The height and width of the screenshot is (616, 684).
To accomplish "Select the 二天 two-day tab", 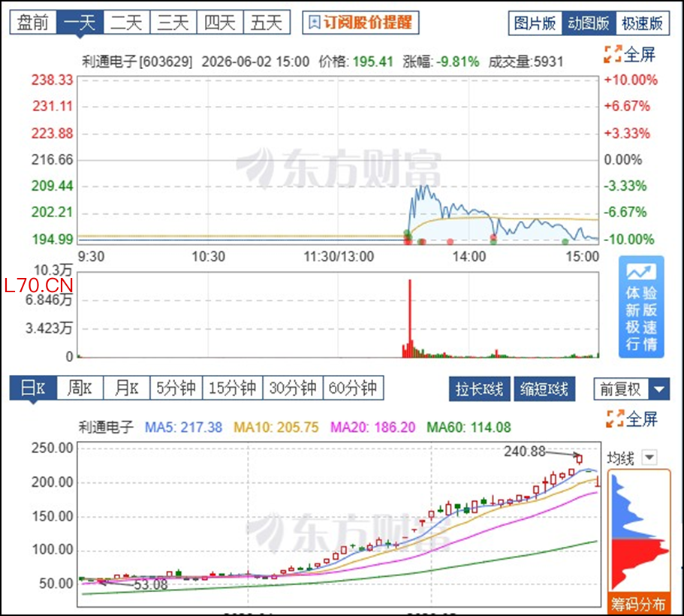I will point(127,23).
